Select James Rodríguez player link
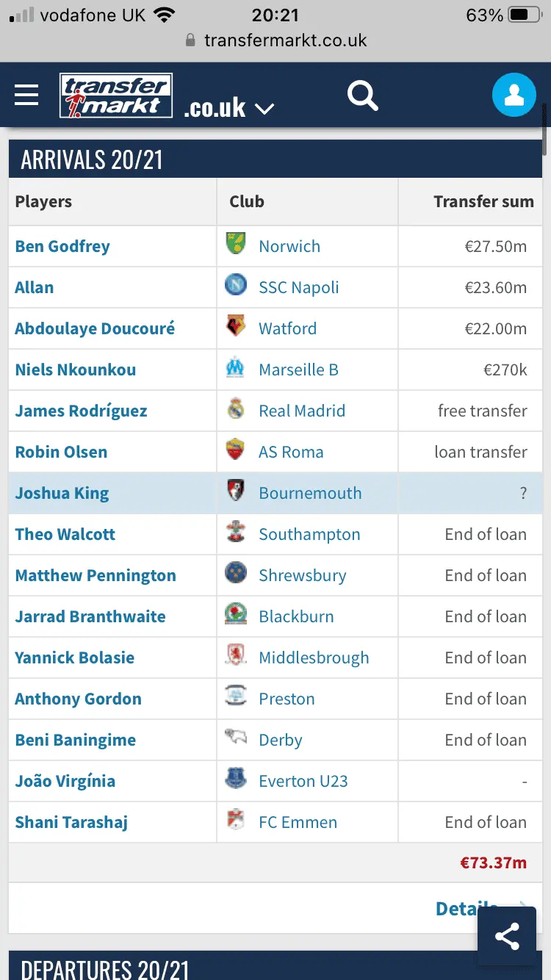The image size is (551, 980). point(81,411)
